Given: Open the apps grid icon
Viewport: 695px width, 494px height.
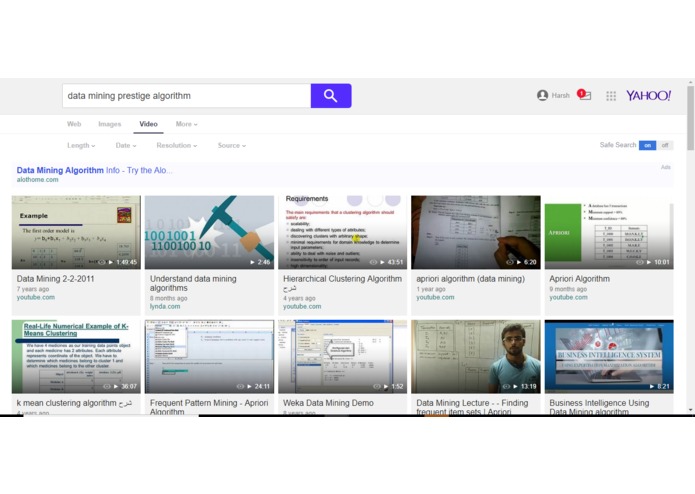Looking at the screenshot, I should pos(611,96).
